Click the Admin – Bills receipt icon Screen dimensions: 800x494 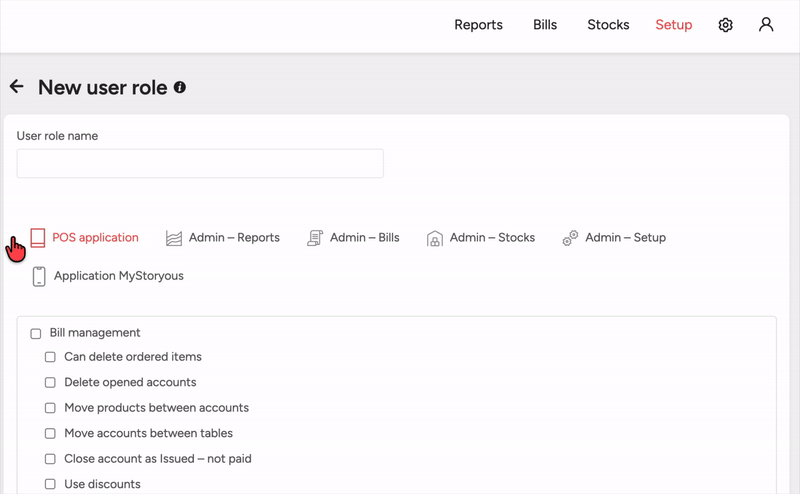click(315, 238)
